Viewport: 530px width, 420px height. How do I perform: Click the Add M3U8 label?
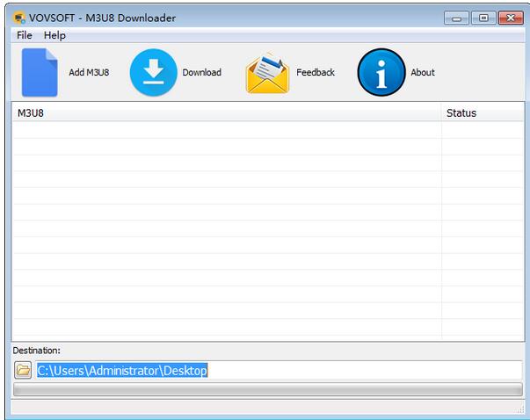click(89, 72)
